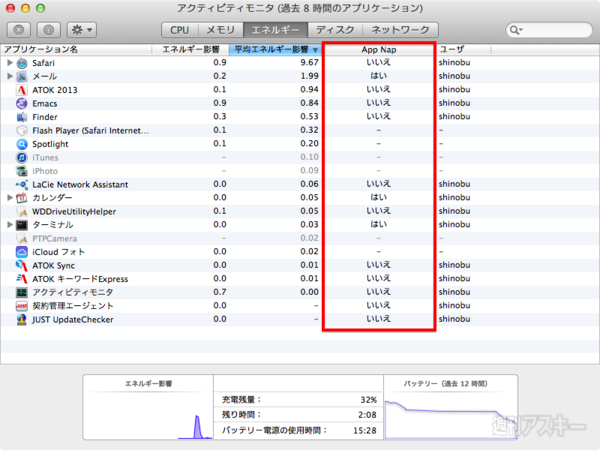Sort by ユーザ column header
The width and height of the screenshot is (600, 450).
coord(463,49)
